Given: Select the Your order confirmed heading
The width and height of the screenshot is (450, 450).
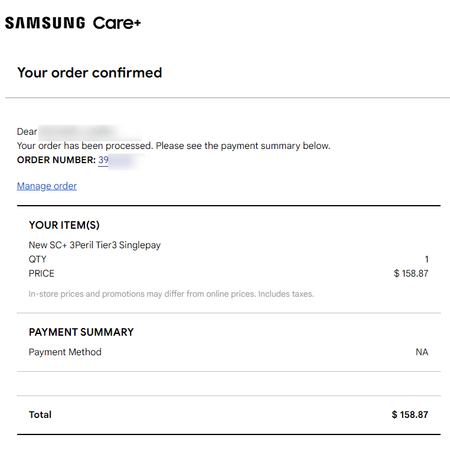Looking at the screenshot, I should (x=90, y=73).
